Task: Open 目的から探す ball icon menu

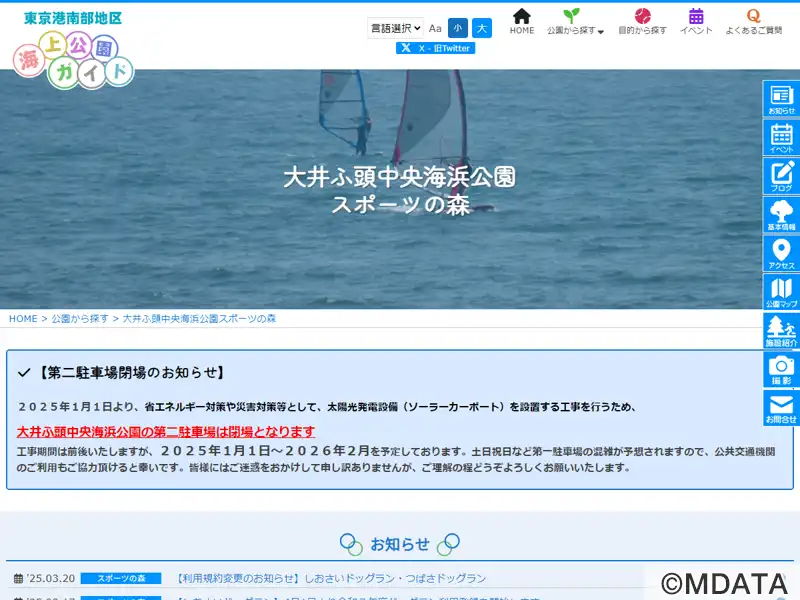Action: point(642,21)
